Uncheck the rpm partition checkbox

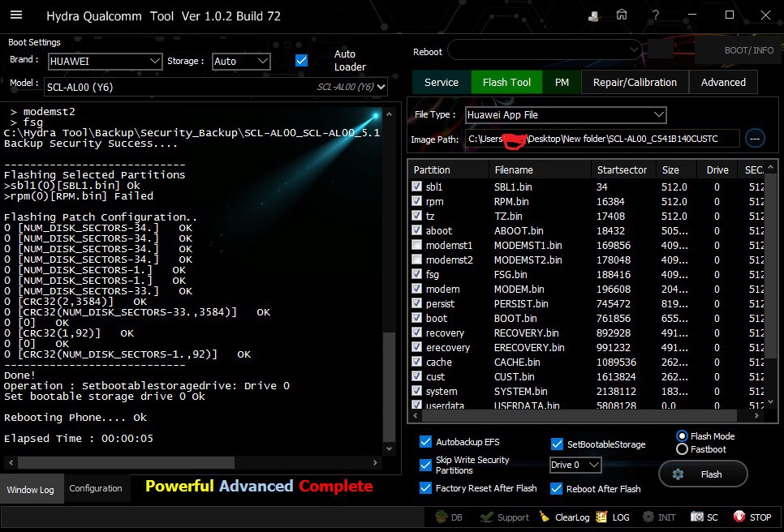[x=416, y=201]
